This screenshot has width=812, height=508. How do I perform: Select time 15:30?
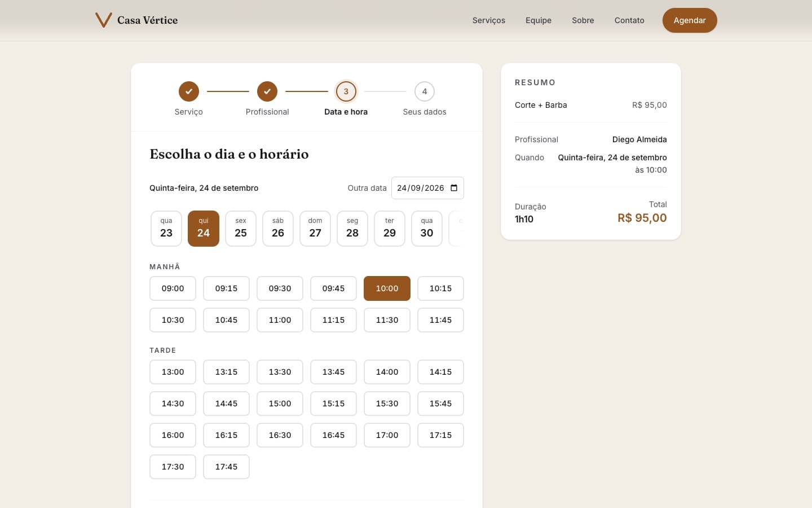(x=387, y=404)
